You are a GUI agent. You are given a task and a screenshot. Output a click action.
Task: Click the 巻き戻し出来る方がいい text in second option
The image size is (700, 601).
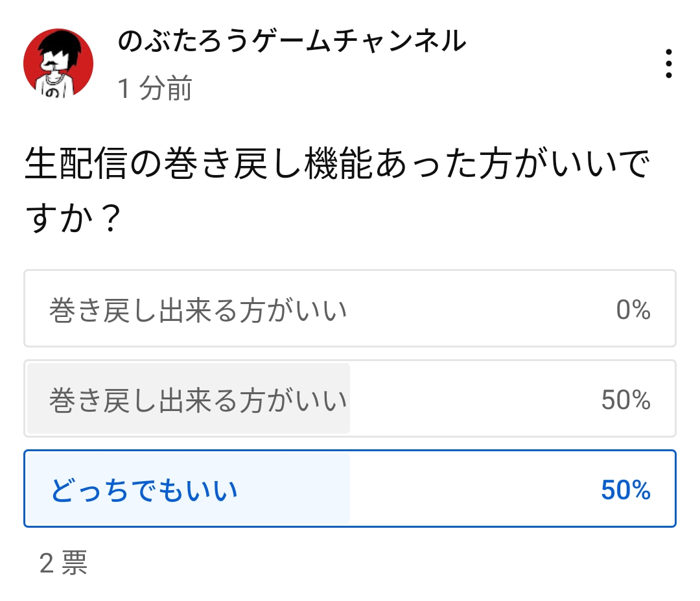(x=198, y=401)
